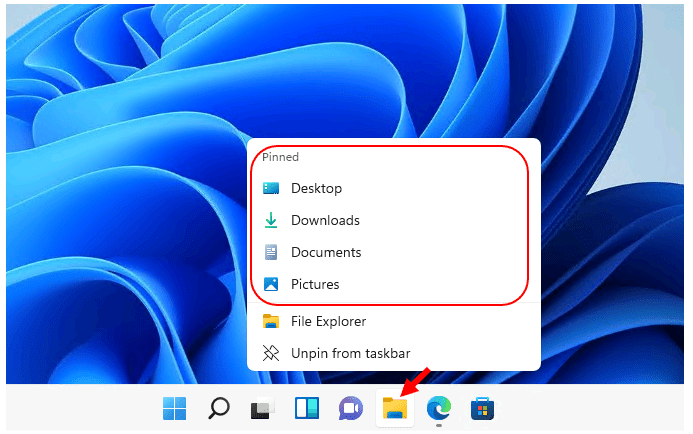
Task: Select File Explorer in jump list
Action: pos(393,321)
